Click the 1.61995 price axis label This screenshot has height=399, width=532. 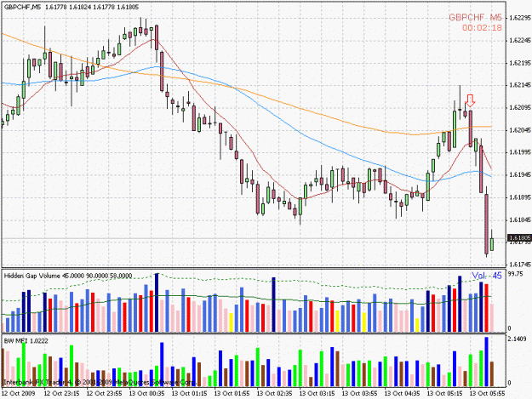[520, 152]
